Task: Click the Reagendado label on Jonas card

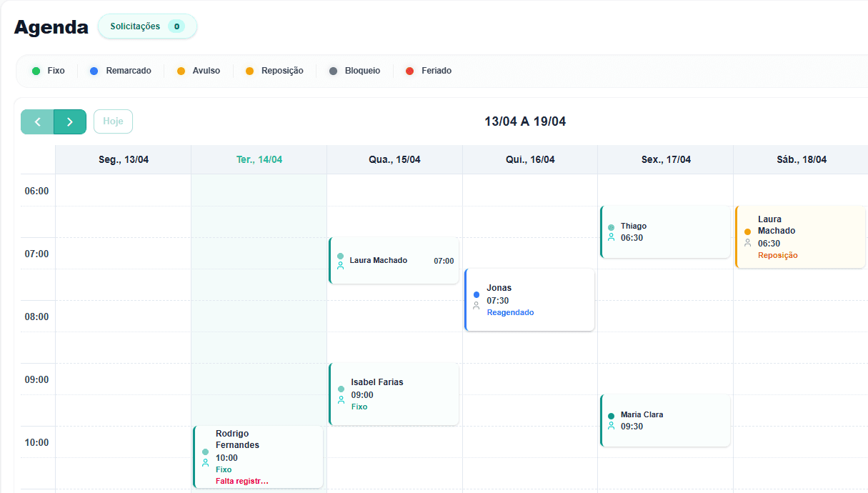Action: click(x=510, y=312)
